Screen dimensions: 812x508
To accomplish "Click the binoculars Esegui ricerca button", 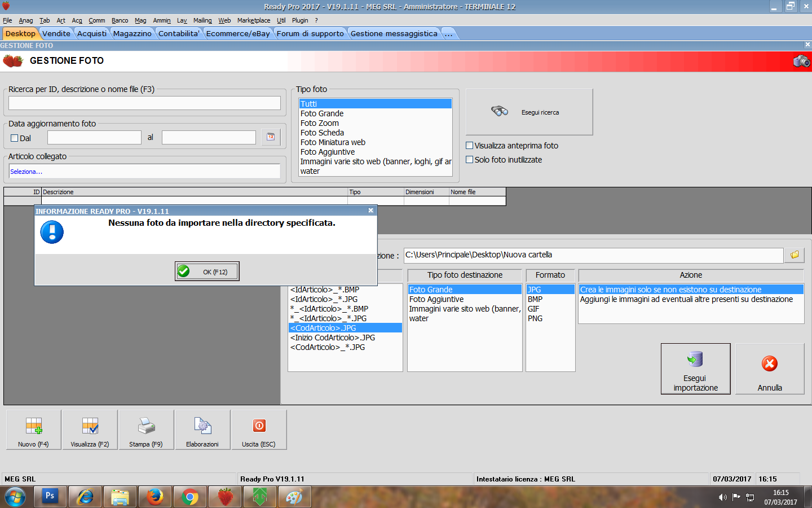I will click(x=529, y=112).
